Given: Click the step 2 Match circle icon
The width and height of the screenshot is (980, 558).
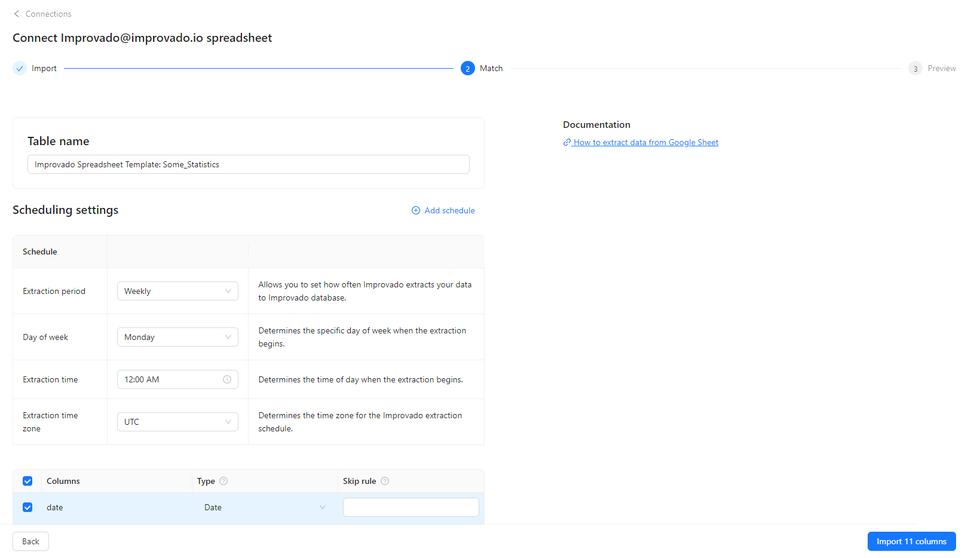Looking at the screenshot, I should point(468,68).
